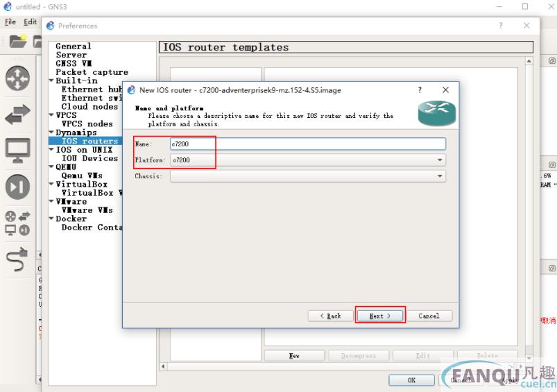Click the help question mark in wizard
The width and height of the screenshot is (557, 392).
click(420, 90)
